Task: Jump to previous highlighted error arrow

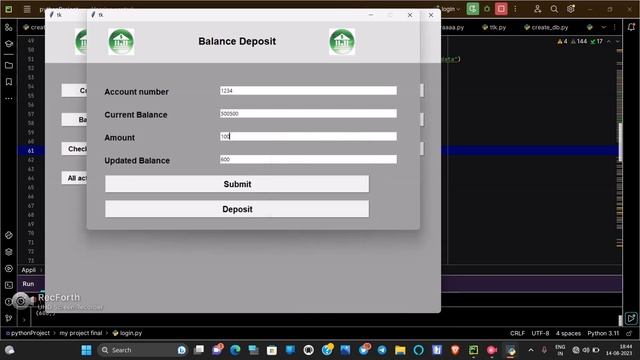Action: click(609, 41)
